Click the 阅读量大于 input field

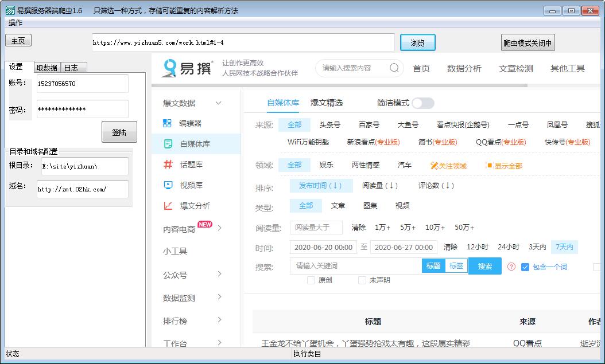click(316, 227)
